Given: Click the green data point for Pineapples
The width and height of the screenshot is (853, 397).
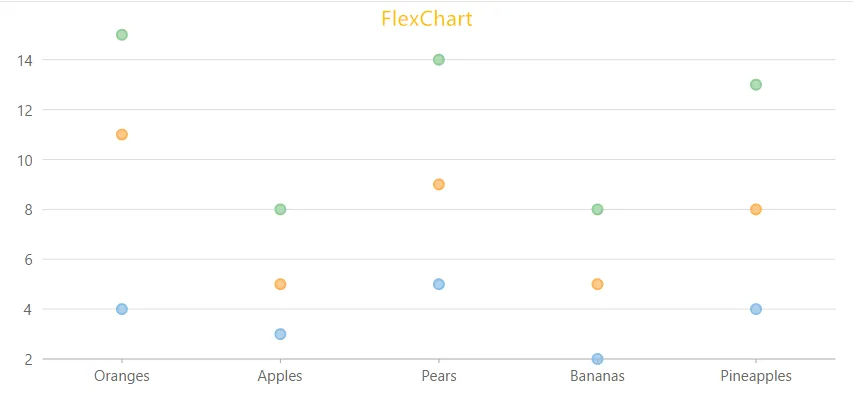Looking at the screenshot, I should 756,85.
